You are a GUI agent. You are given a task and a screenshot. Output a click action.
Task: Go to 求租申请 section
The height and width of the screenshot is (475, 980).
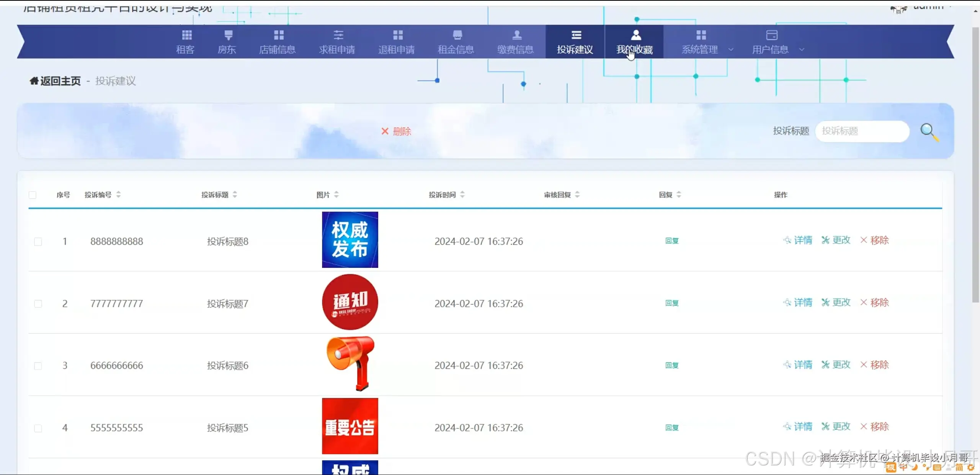coord(337,41)
